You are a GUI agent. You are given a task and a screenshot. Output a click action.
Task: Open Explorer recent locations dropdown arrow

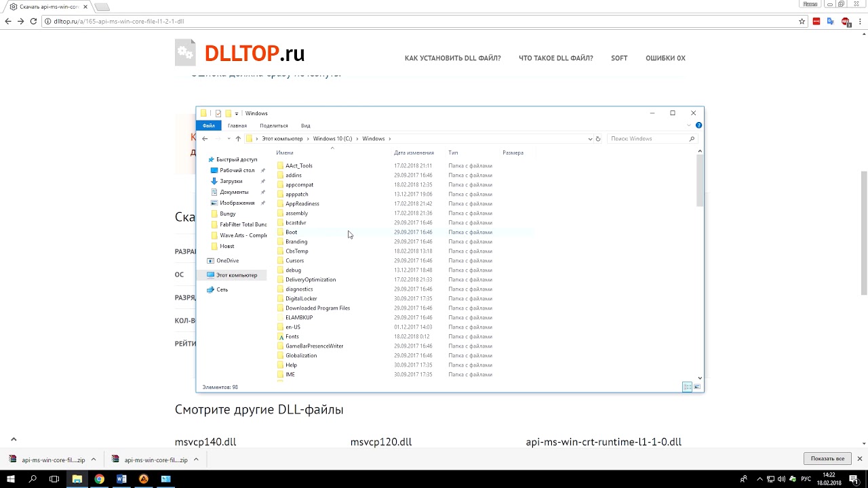pyautogui.click(x=229, y=138)
